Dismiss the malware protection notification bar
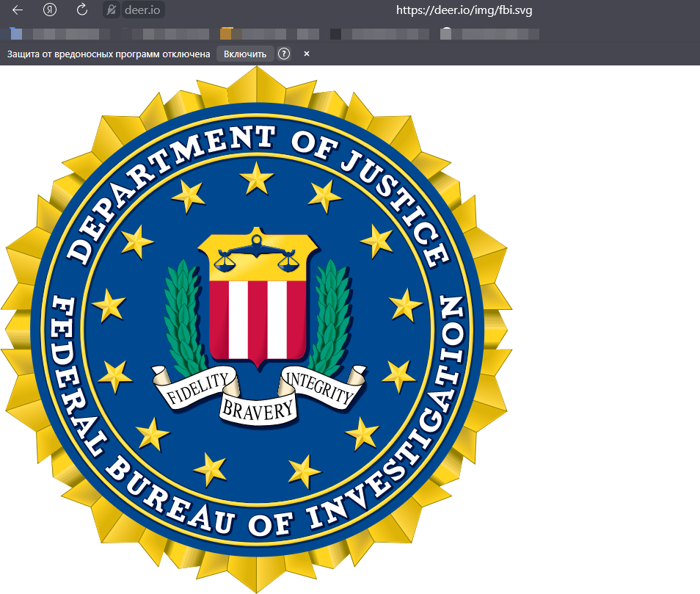700x594 pixels. (307, 54)
